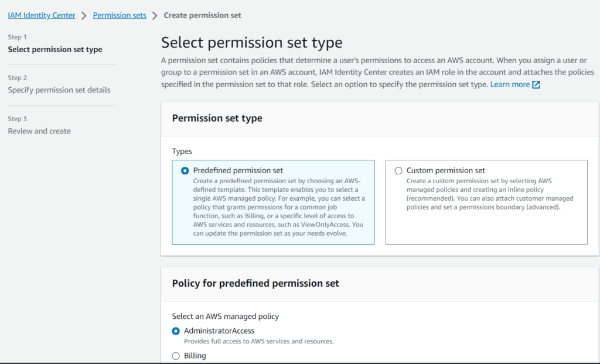Click the Policy for predefined permission set header
Screen dimensions: 600x364
tap(255, 283)
